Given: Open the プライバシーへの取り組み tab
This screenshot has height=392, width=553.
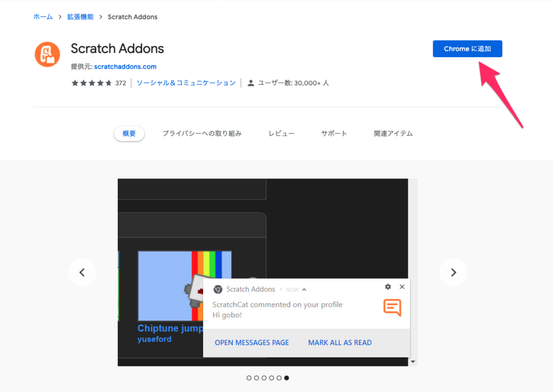Looking at the screenshot, I should coord(201,133).
